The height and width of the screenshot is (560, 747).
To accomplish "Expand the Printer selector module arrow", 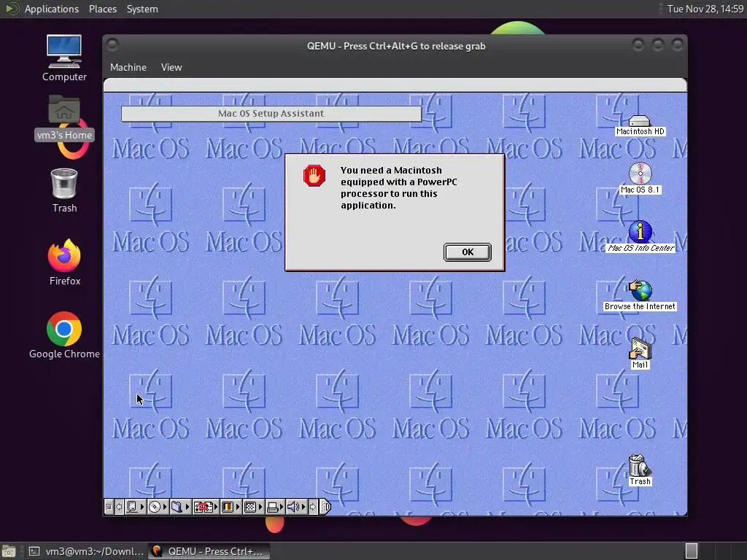I will click(x=282, y=507).
